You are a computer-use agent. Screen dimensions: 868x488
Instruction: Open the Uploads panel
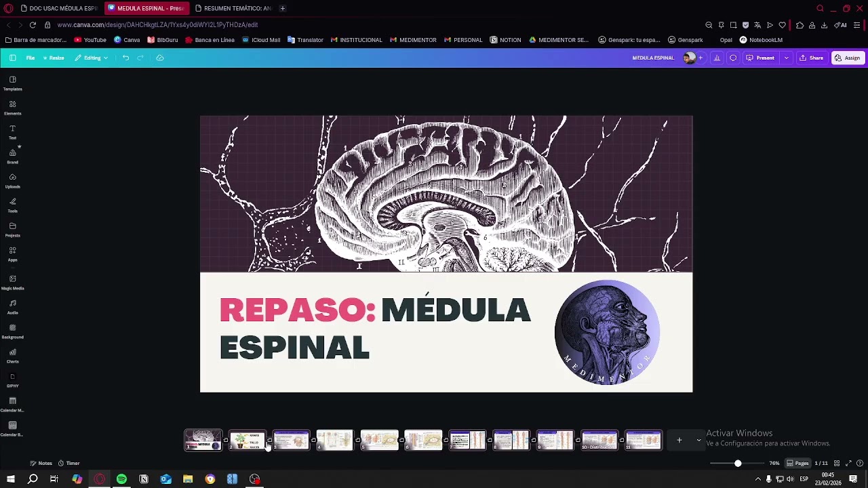click(x=12, y=180)
